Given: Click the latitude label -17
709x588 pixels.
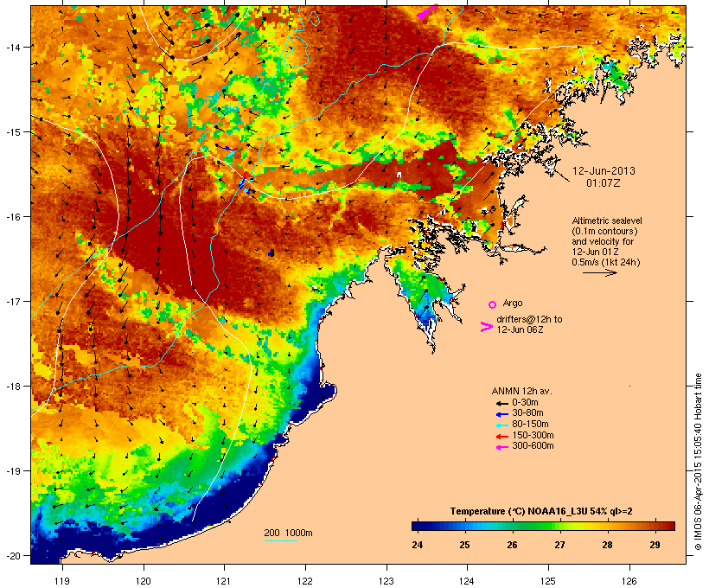Looking at the screenshot, I should pyautogui.click(x=13, y=301).
